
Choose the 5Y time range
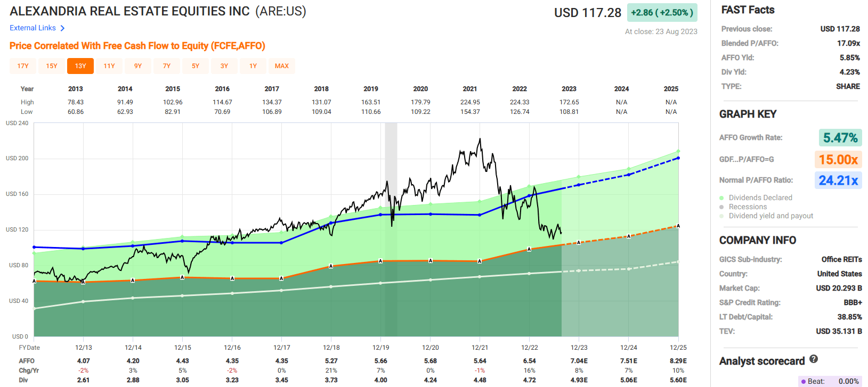[196, 66]
